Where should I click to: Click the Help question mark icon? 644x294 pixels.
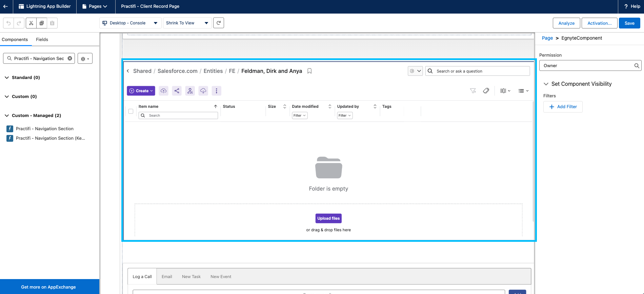(626, 6)
